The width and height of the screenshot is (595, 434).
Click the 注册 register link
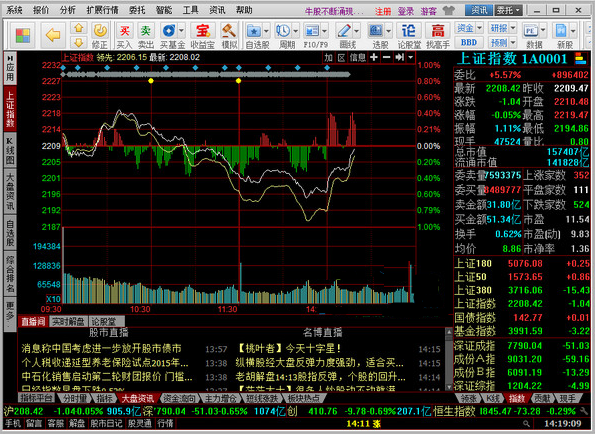pos(382,11)
